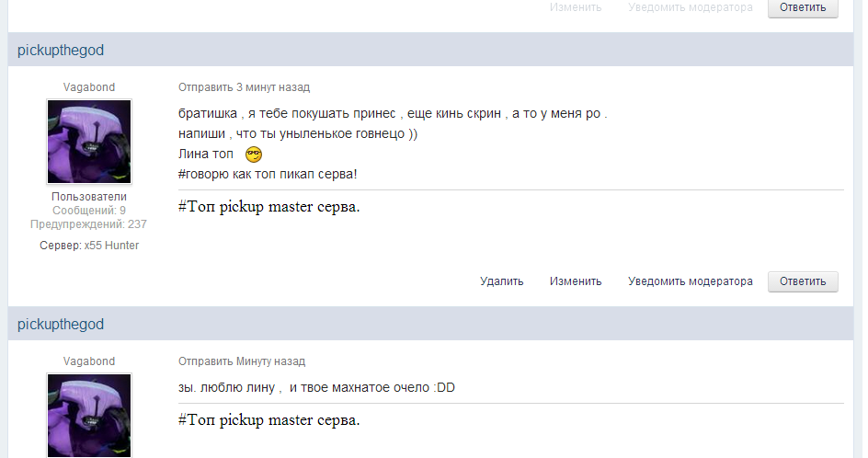Click the purple avatar in the first post

[89, 142]
